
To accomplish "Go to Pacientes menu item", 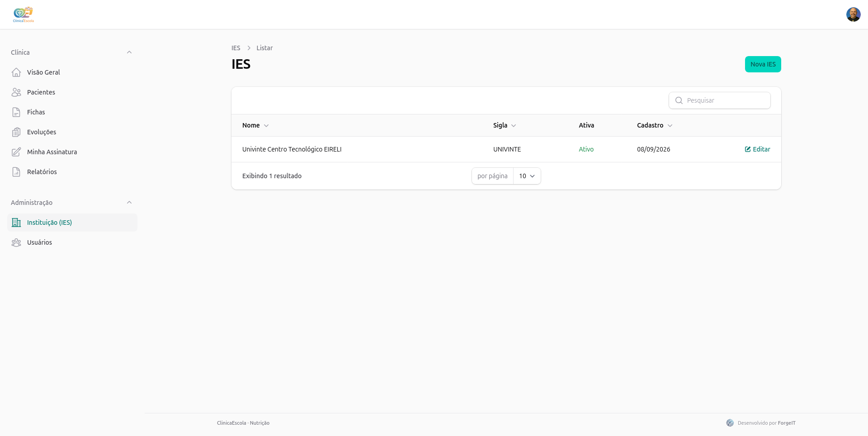I will click(72, 92).
